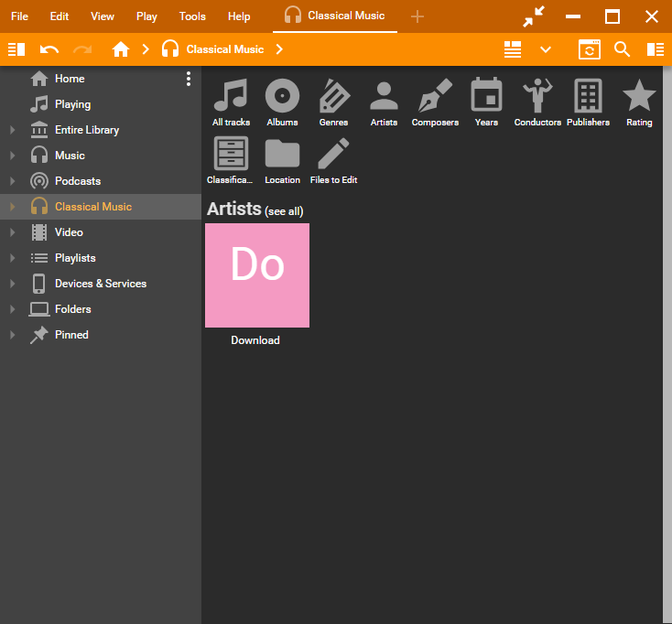Go to Home via breadcrumb house
This screenshot has height=624, width=672.
121,49
